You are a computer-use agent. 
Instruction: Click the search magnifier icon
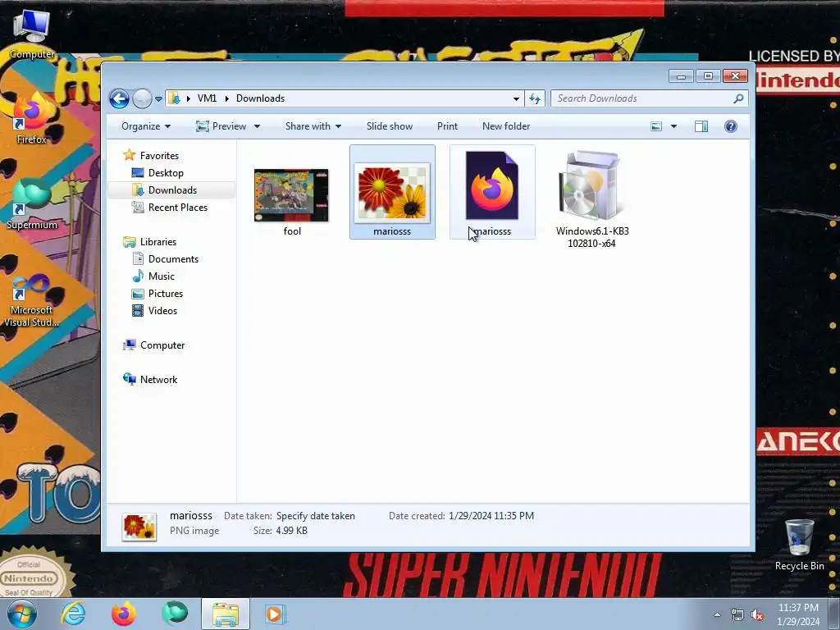[x=738, y=98]
